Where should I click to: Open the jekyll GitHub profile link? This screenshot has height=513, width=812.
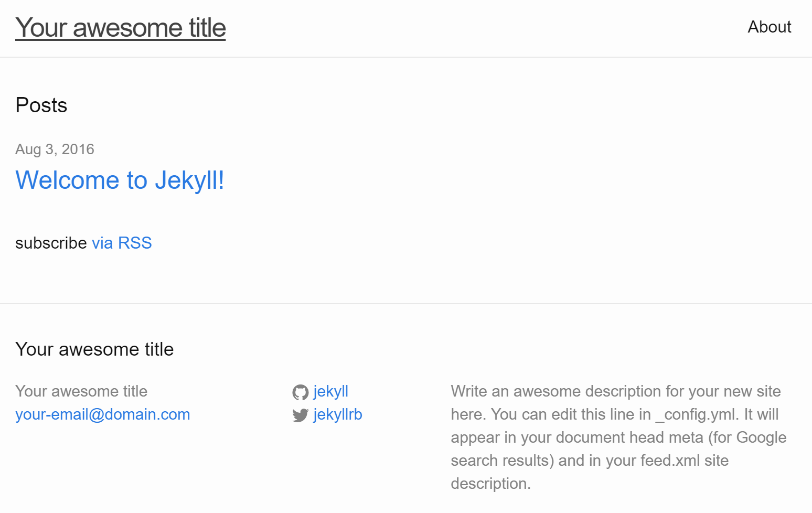tap(331, 391)
